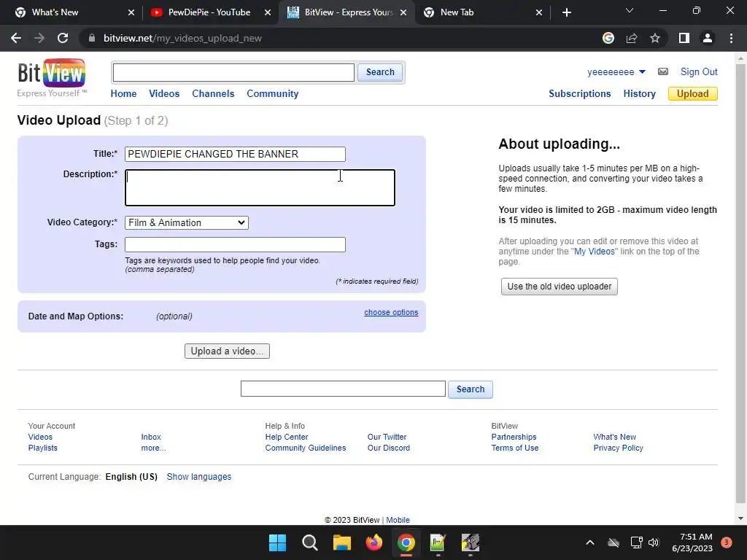Switch to PewDiePie - YouTube tab
747x560 pixels.
coord(209,12)
